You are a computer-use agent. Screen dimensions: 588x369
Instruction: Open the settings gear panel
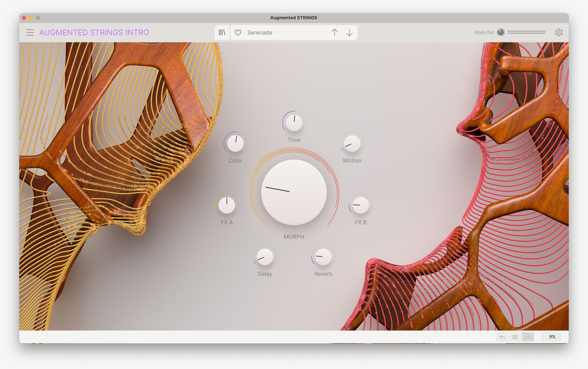pyautogui.click(x=559, y=32)
